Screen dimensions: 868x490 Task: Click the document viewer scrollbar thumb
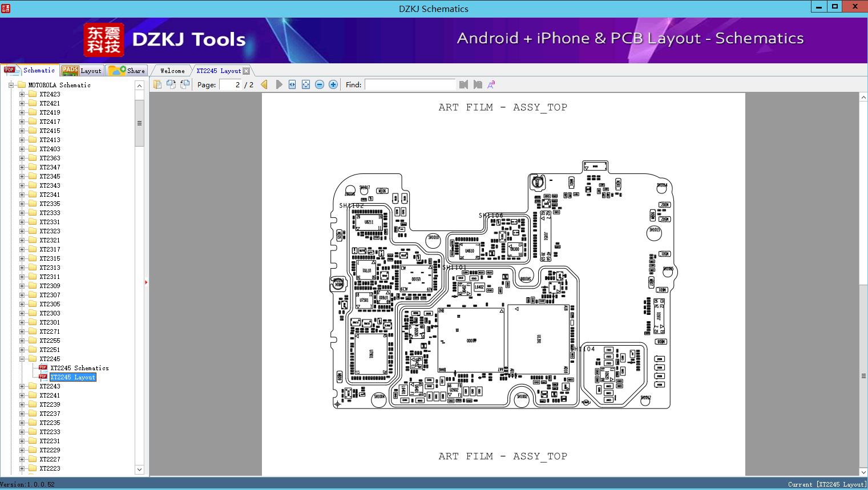tap(863, 375)
